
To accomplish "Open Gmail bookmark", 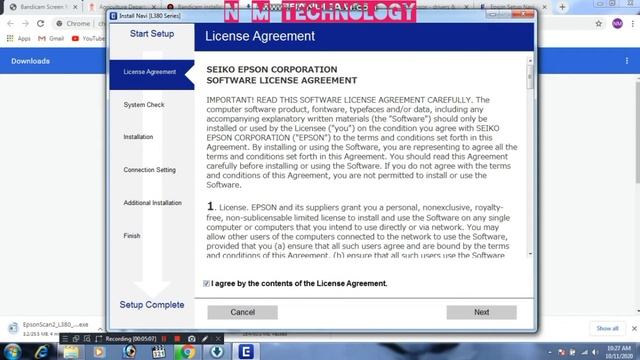I will click(x=51, y=38).
